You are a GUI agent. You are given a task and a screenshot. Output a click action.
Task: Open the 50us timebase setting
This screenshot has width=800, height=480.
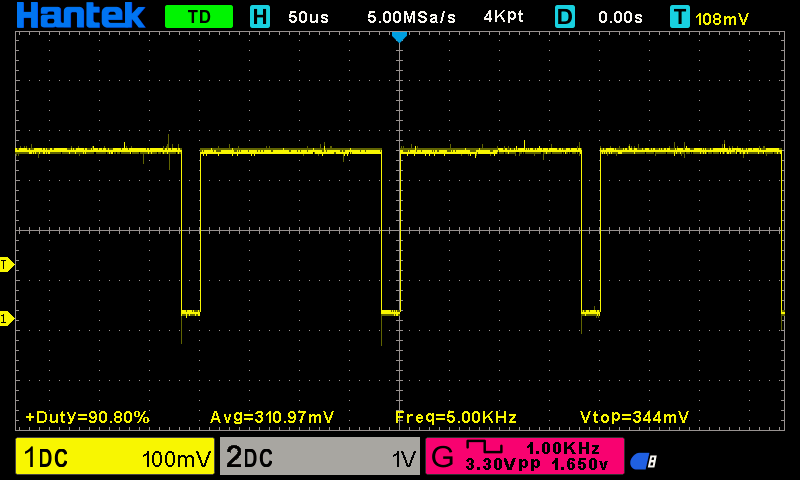(309, 17)
